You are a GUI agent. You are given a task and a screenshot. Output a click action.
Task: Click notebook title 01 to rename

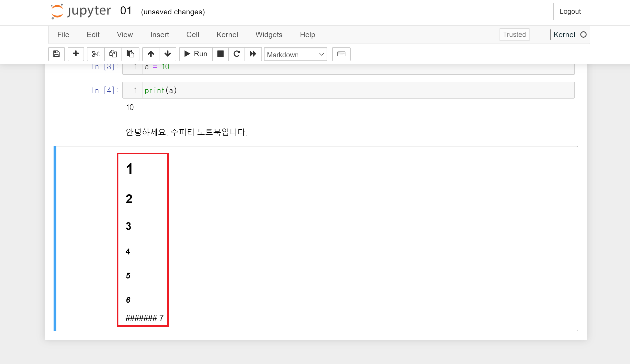tap(126, 11)
